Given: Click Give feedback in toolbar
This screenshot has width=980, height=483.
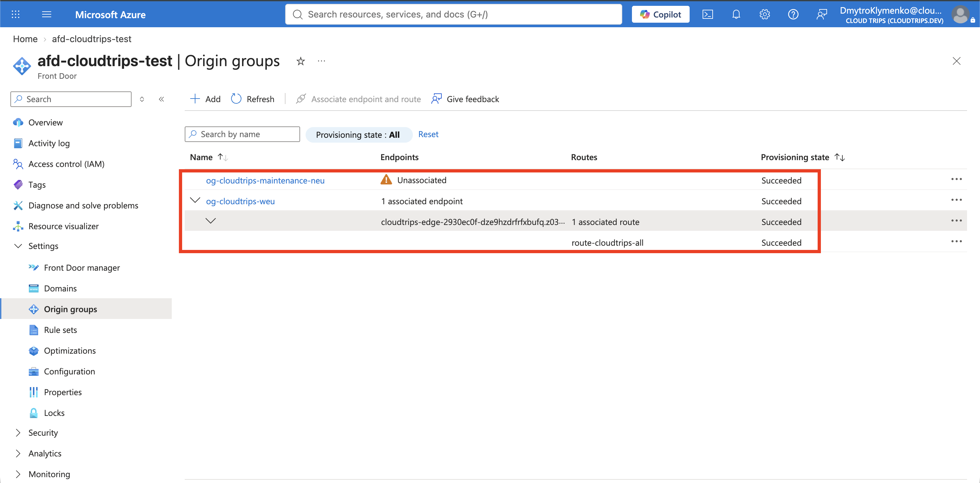Looking at the screenshot, I should point(465,99).
